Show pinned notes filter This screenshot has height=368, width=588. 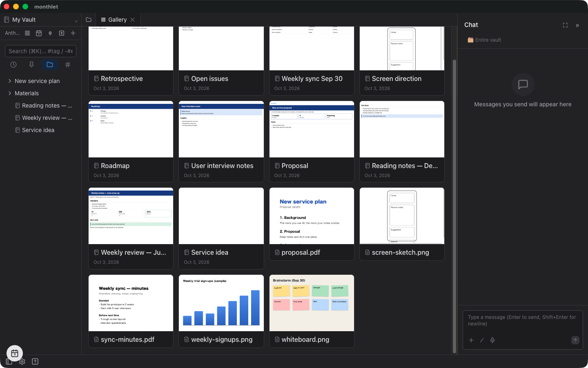click(x=31, y=65)
